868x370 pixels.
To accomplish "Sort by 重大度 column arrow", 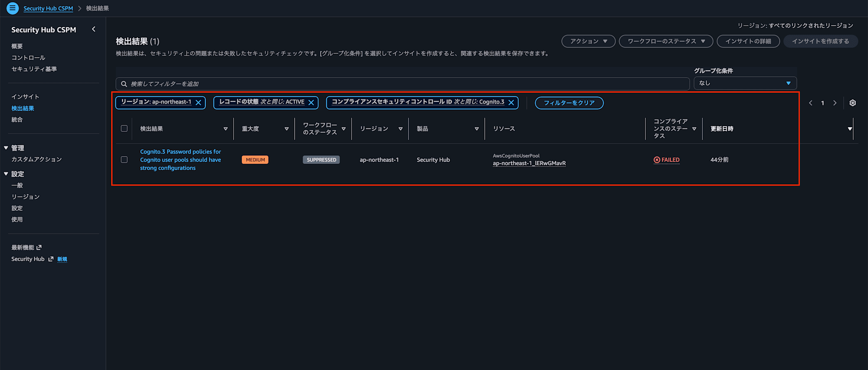I will pyautogui.click(x=286, y=129).
